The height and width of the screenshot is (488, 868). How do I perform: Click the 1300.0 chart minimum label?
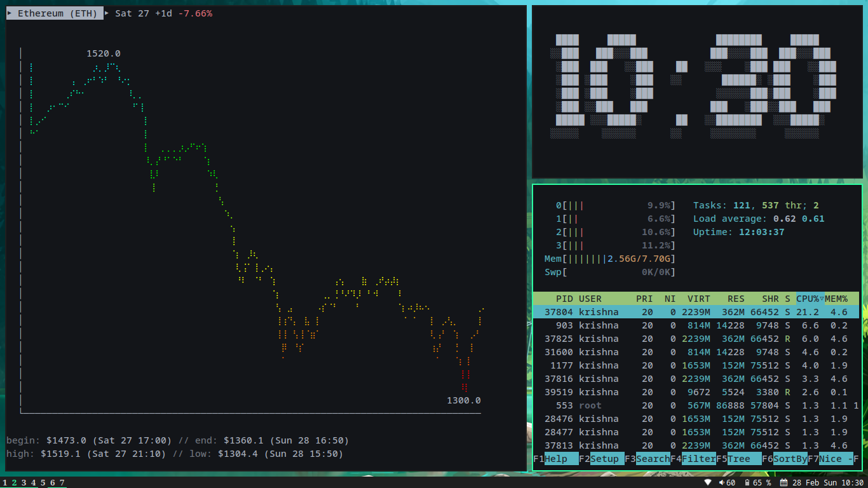pos(464,400)
